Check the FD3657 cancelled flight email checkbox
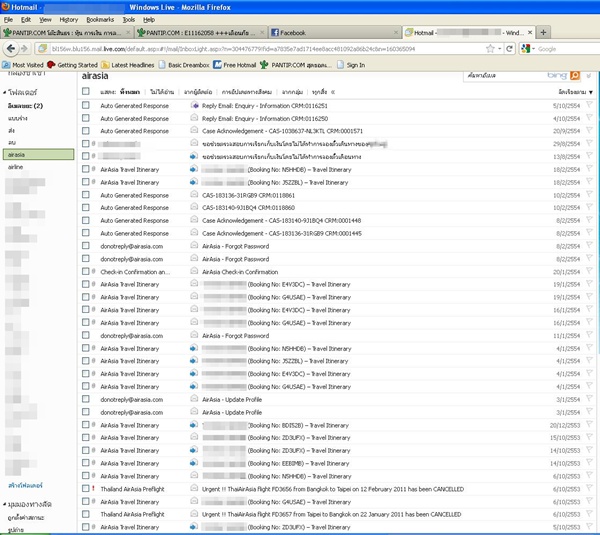Viewport: 600px width, 535px height. (x=86, y=514)
